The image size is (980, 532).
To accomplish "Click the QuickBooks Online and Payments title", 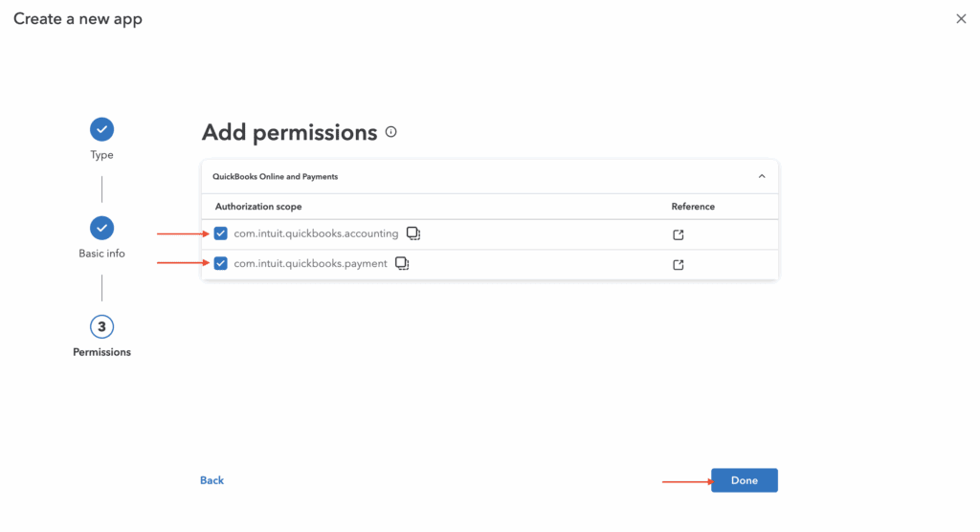I will [x=275, y=176].
